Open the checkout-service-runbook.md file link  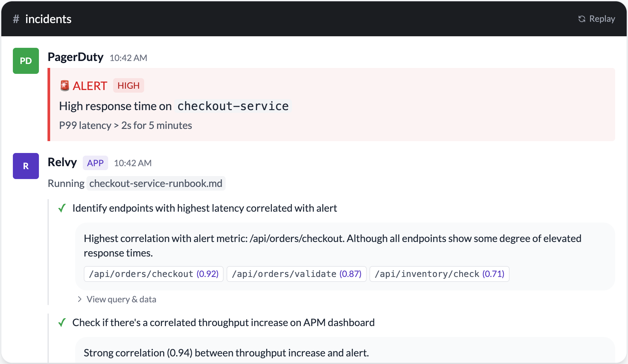coord(156,183)
